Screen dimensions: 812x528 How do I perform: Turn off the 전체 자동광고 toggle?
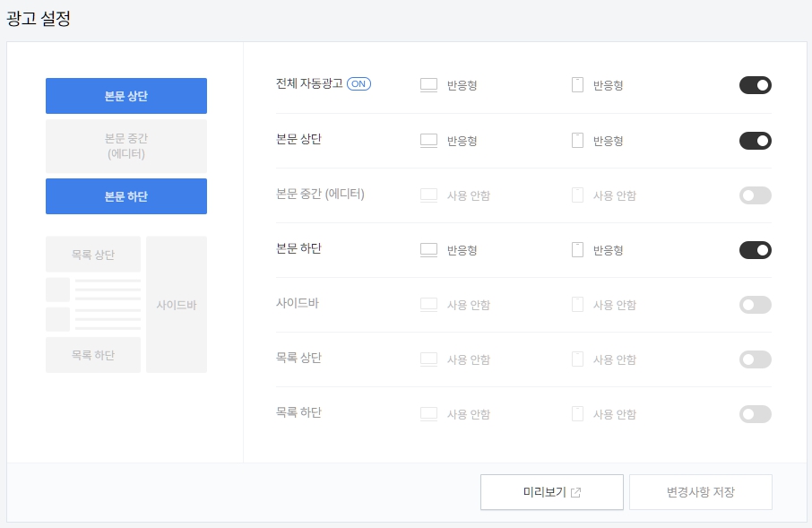(x=755, y=85)
